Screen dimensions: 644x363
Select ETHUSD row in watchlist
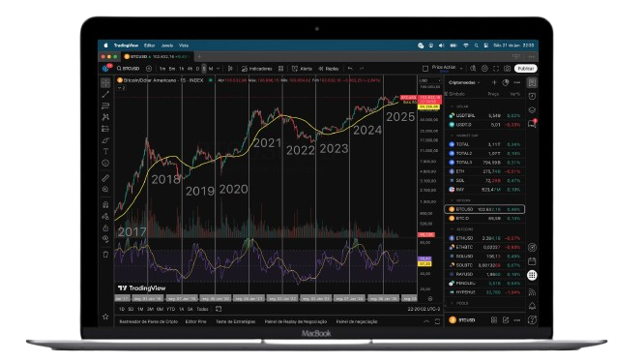[x=484, y=238]
